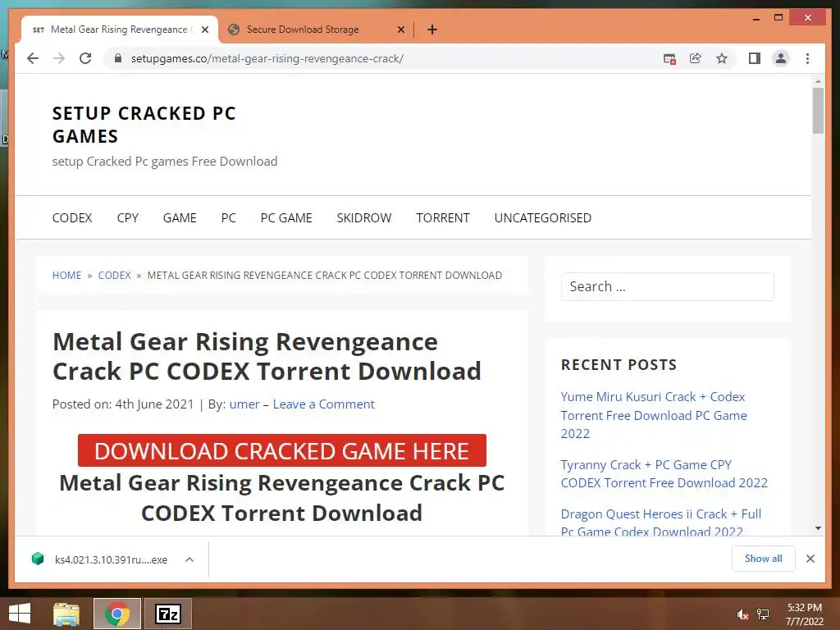The width and height of the screenshot is (840, 630).
Task: Click DOWNLOAD CRACKED GAME HERE button
Action: coord(282,450)
